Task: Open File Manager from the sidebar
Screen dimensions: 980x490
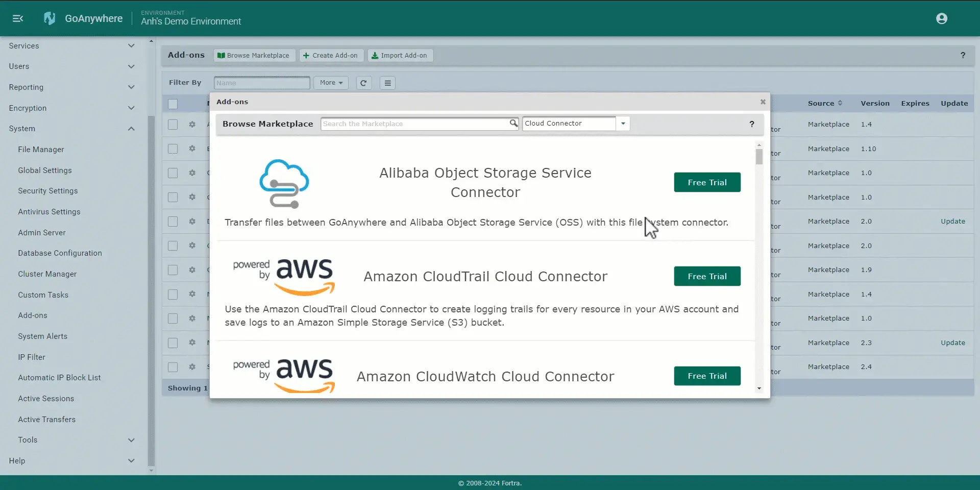Action: pos(42,149)
